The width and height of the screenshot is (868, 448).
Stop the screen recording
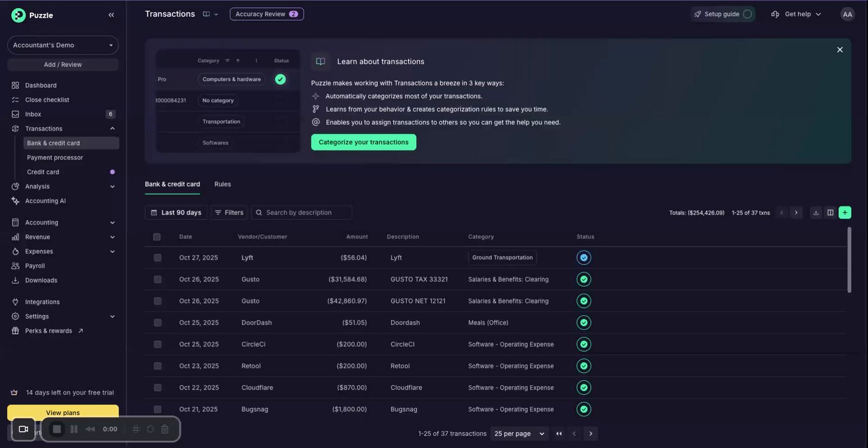(x=57, y=429)
